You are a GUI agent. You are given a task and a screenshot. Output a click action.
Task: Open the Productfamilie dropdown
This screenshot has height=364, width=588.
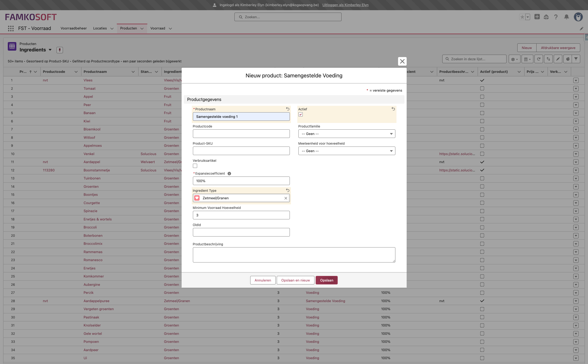coord(347,134)
